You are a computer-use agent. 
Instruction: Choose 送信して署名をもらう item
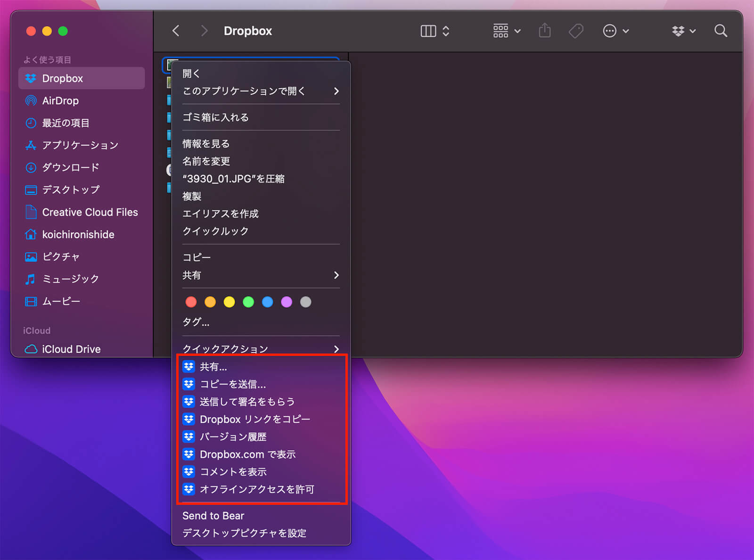coord(261,402)
